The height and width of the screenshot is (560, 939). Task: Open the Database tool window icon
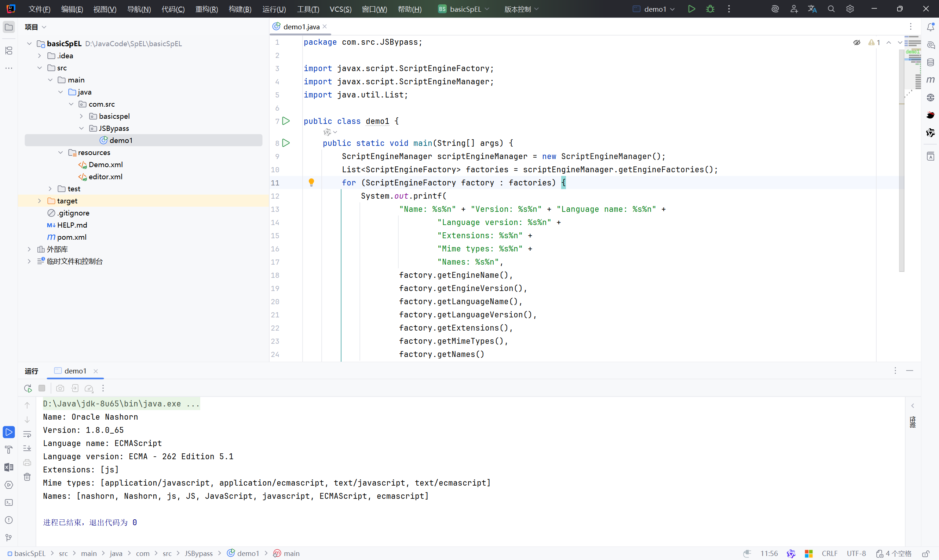pyautogui.click(x=930, y=62)
